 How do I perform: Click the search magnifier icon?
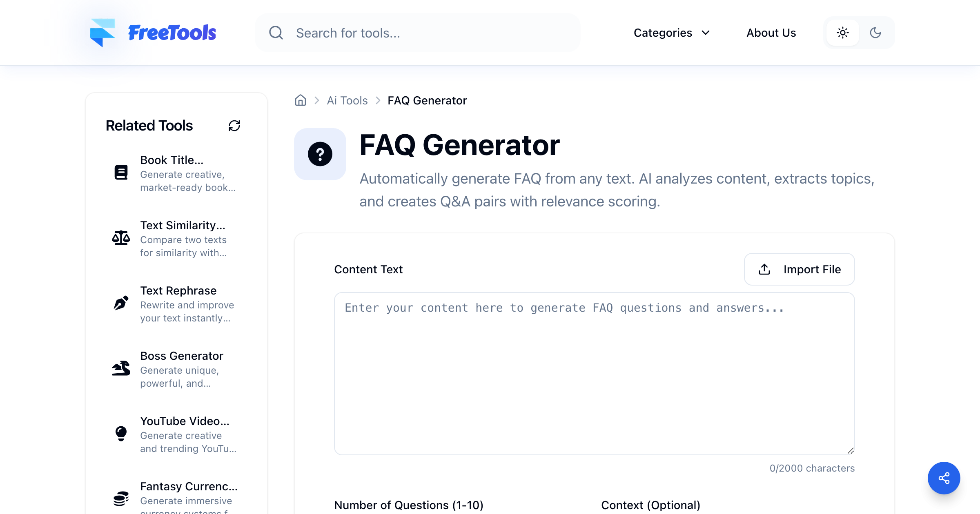[276, 33]
